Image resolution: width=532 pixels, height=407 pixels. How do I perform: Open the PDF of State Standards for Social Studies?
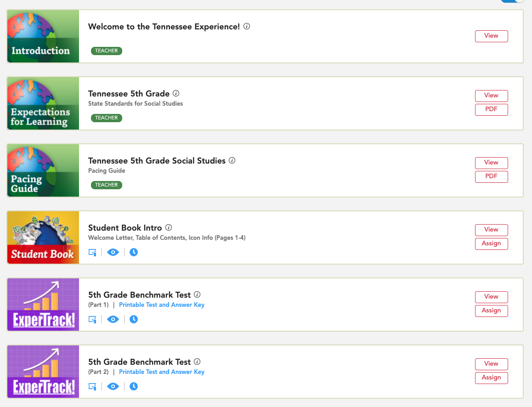pyautogui.click(x=491, y=109)
